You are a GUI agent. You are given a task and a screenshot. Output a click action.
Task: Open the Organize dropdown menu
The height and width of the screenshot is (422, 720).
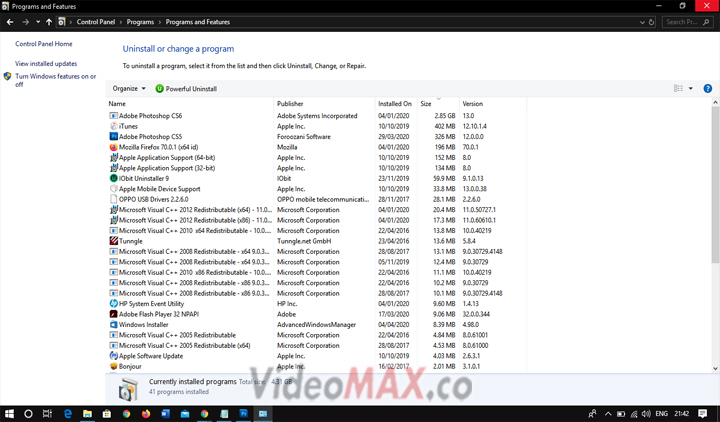point(129,89)
